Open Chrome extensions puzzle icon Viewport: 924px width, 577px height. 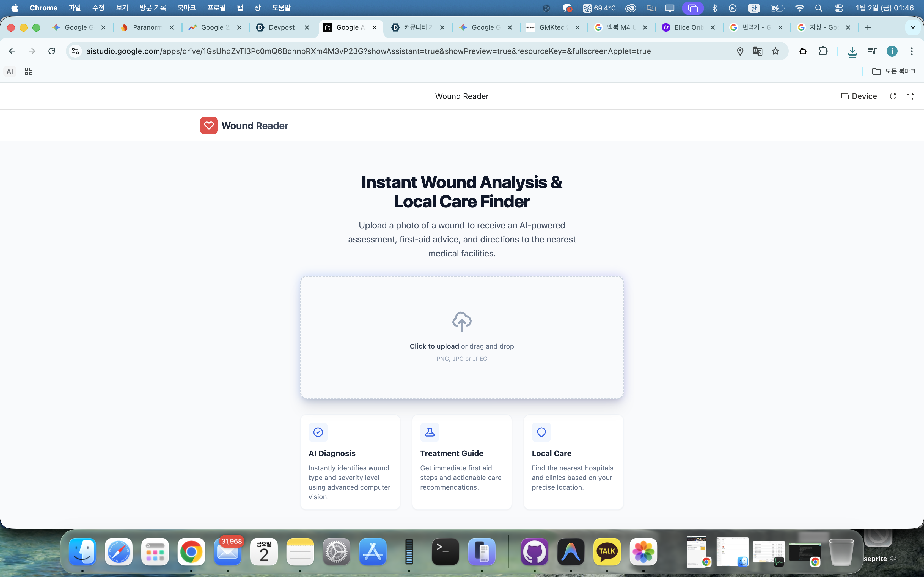(823, 51)
